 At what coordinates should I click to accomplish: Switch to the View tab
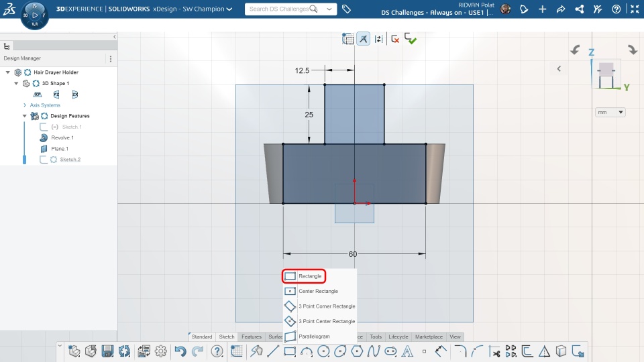click(x=455, y=337)
